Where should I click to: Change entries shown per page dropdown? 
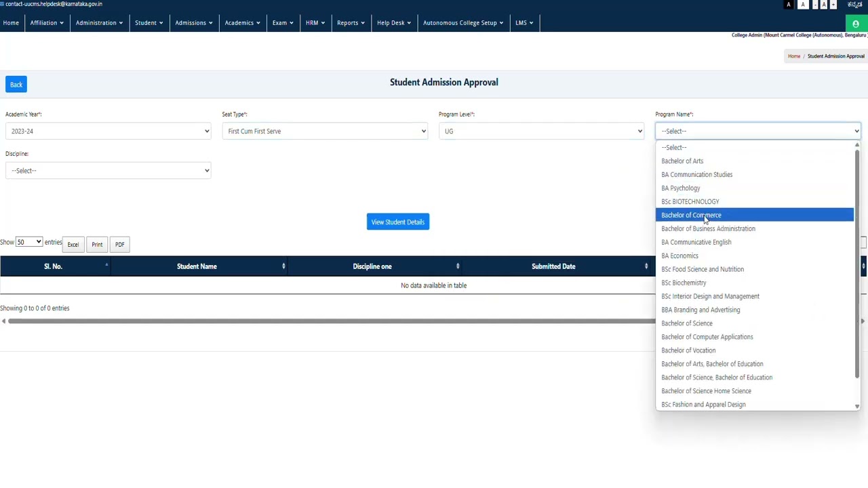point(29,242)
